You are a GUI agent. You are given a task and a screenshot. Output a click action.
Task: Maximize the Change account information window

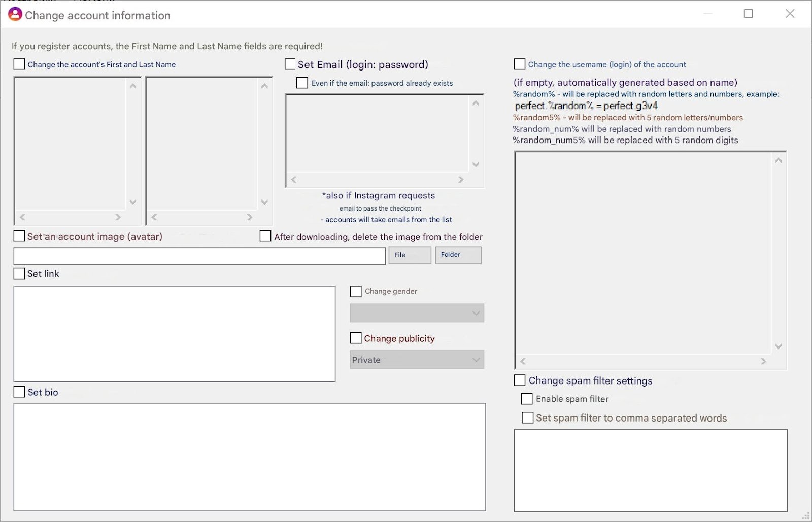[749, 14]
